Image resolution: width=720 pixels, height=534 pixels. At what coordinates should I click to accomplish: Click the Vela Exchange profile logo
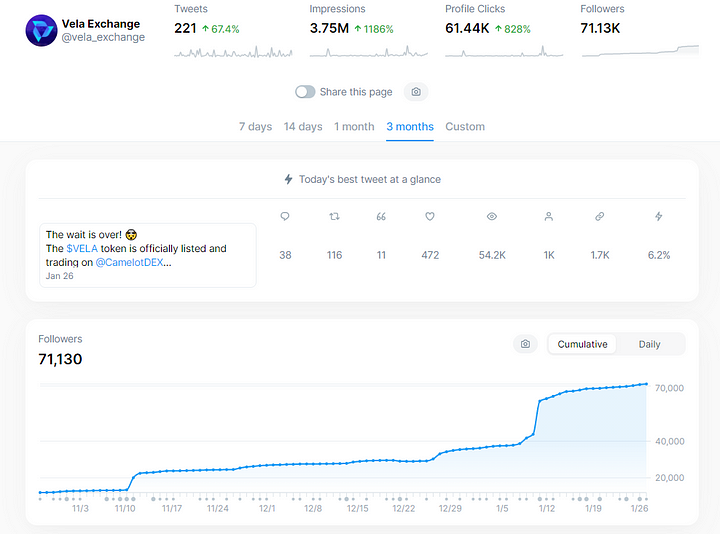[41, 30]
